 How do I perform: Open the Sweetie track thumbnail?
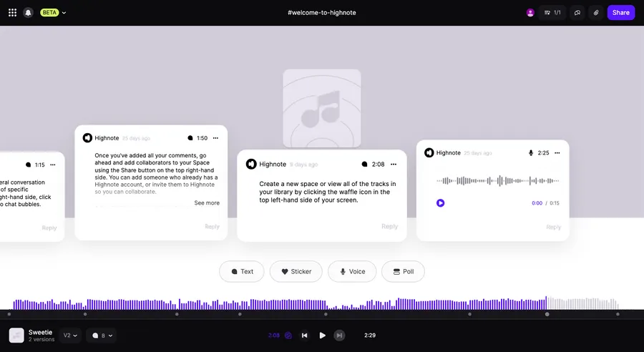[x=16, y=335]
